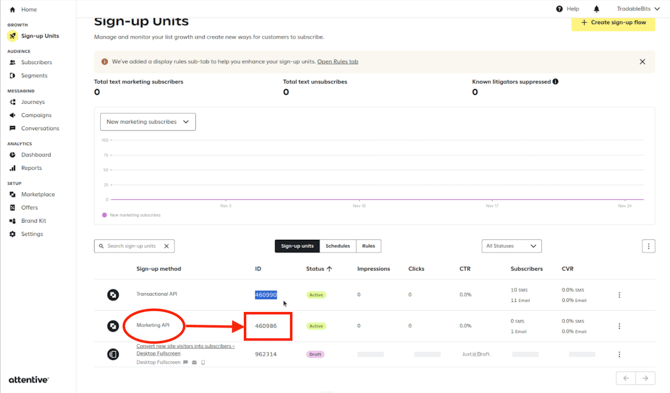Viewport: 670px width, 393px height.
Task: Click the CTR column header
Action: click(x=465, y=269)
